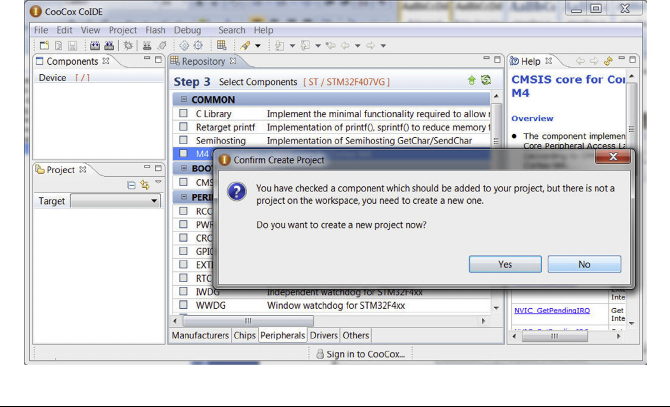Click the Repository vertical scroll down arrow
The height and width of the screenshot is (407, 670).
[x=496, y=308]
